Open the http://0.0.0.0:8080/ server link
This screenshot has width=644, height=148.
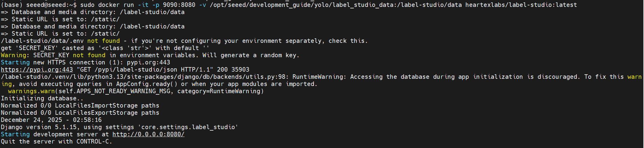point(148,135)
